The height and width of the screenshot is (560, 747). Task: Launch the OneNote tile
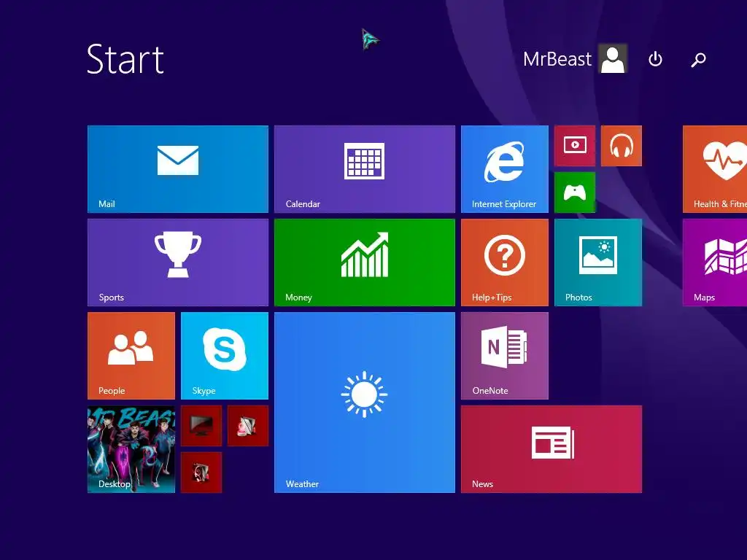(x=505, y=356)
